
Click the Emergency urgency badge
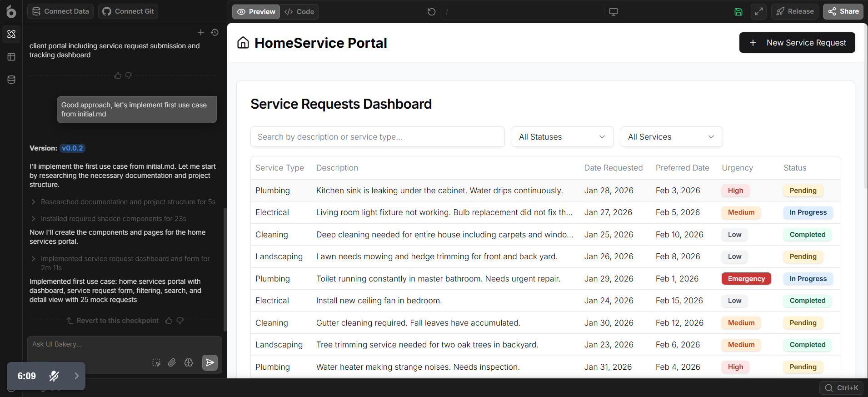pos(746,279)
